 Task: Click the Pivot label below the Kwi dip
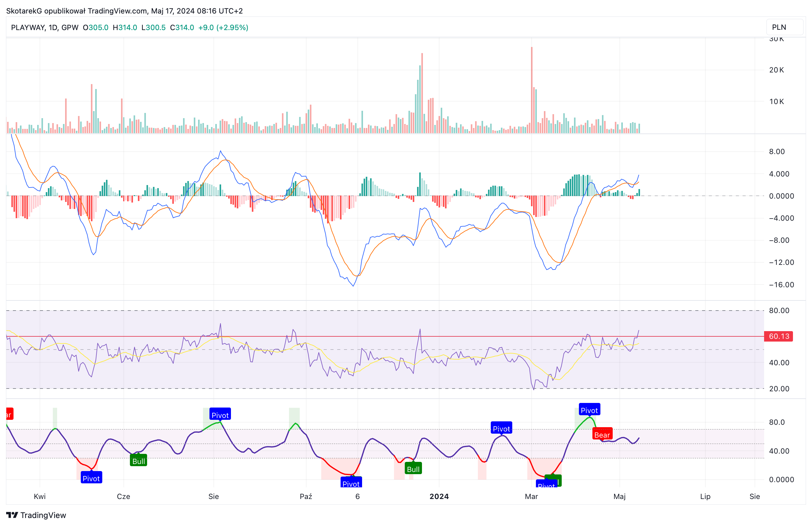(x=92, y=478)
